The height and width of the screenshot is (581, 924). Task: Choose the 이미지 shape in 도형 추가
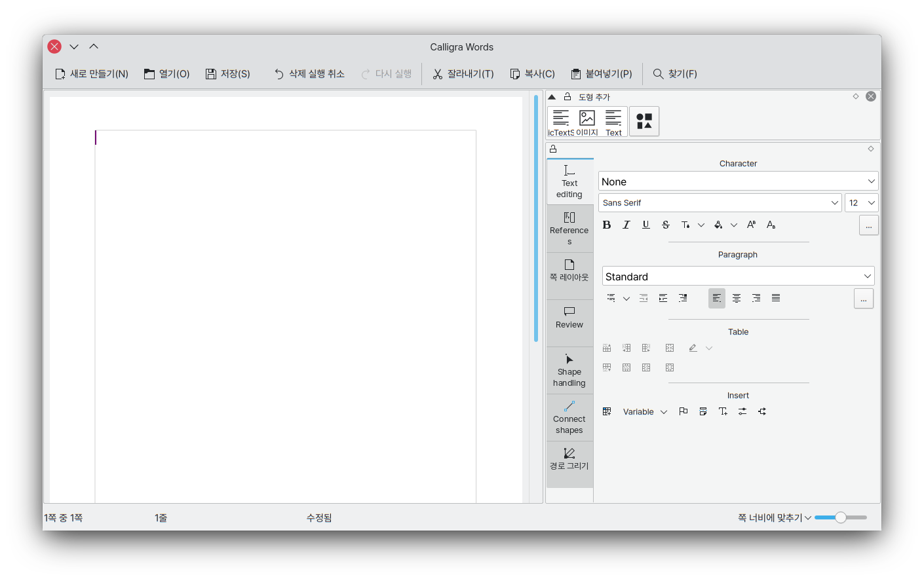click(x=587, y=122)
